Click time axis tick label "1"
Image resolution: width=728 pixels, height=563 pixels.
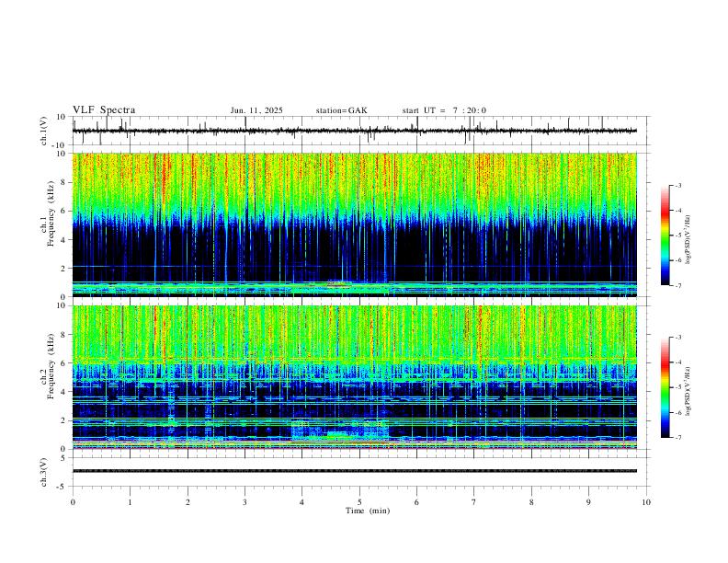coord(130,502)
